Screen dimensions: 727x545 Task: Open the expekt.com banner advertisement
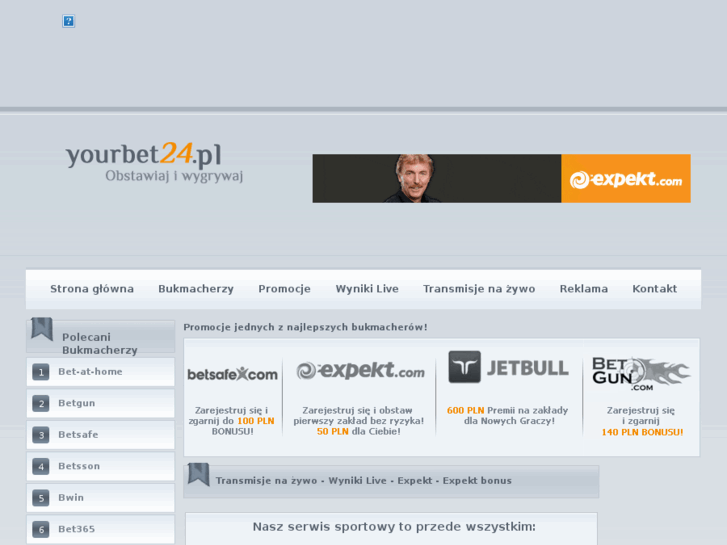pyautogui.click(x=501, y=178)
